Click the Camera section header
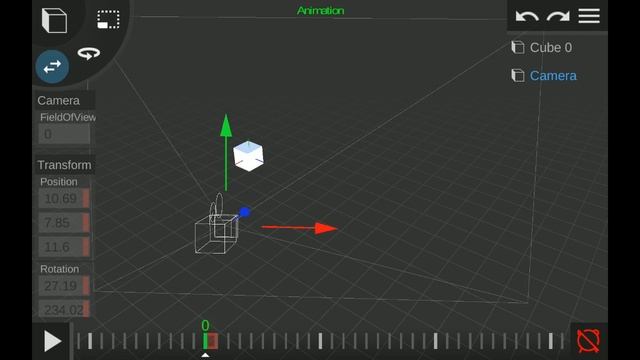640x360 pixels. pos(59,100)
